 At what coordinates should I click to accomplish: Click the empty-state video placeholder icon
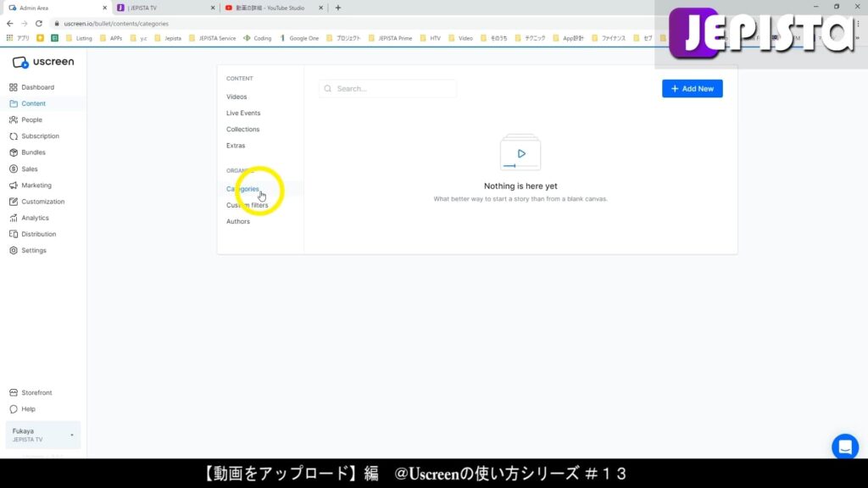pyautogui.click(x=520, y=152)
